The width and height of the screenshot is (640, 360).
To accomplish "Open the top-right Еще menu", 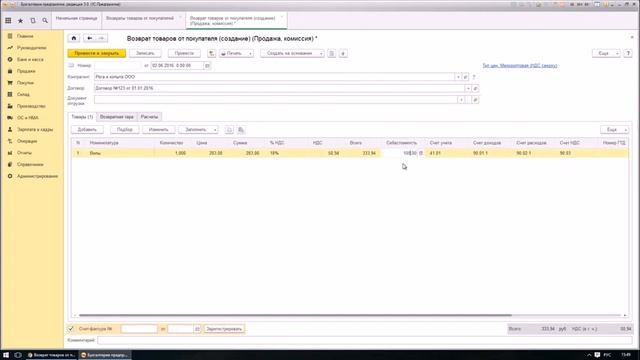I will tap(606, 53).
